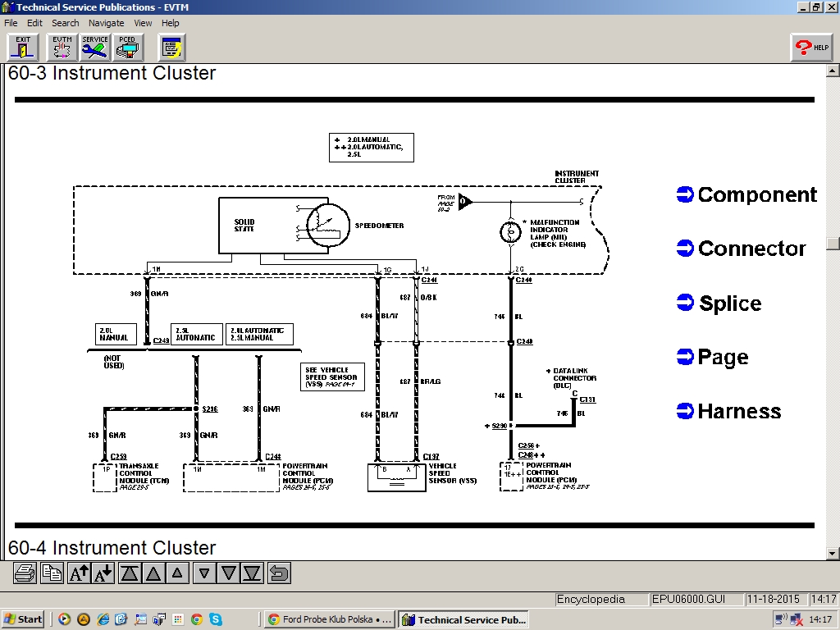Click the '60-4 Instrument Cluster' heading

pyautogui.click(x=112, y=547)
